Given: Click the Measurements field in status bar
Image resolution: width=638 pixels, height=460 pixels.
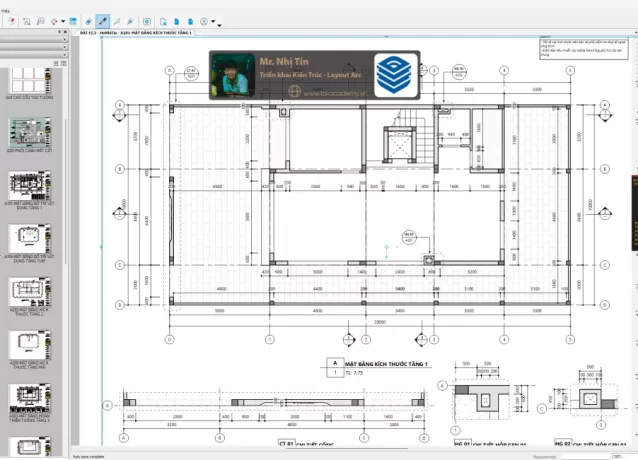Looking at the screenshot, I should (x=585, y=457).
